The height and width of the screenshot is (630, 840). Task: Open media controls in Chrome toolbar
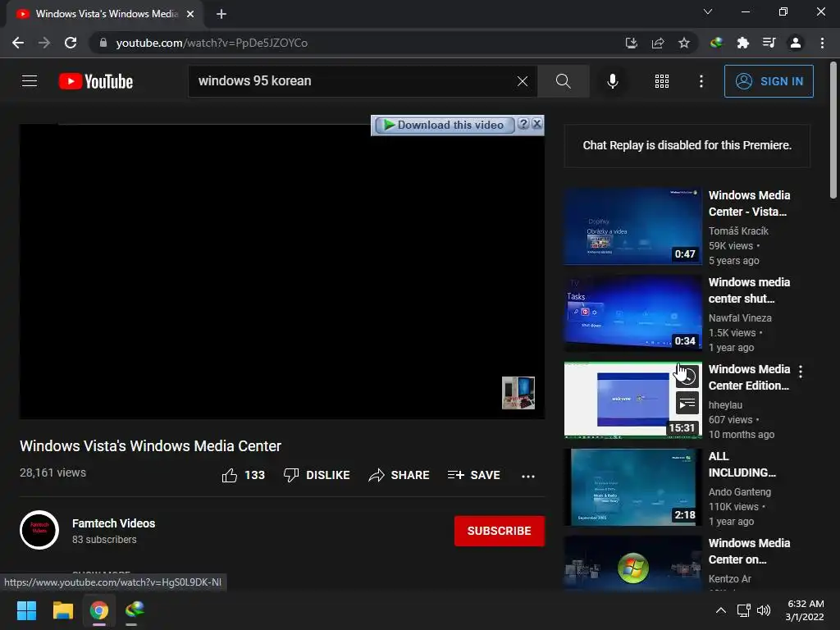pos(769,43)
